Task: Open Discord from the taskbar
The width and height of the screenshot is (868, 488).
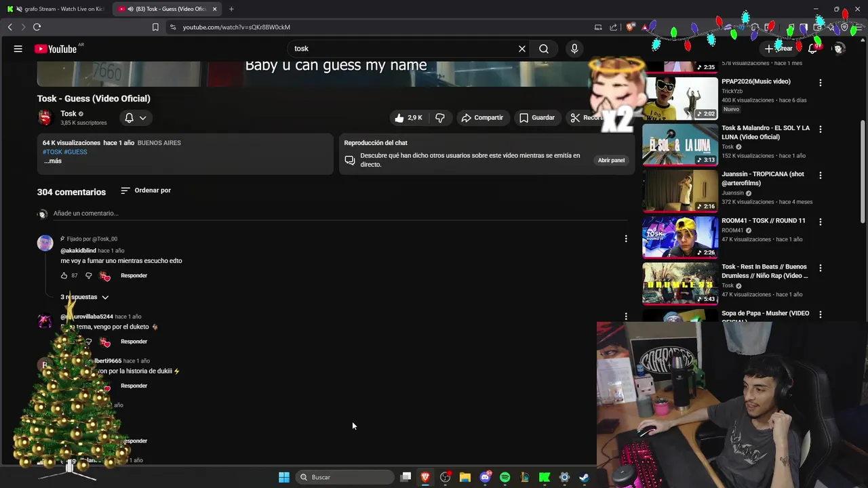Action: click(x=485, y=477)
